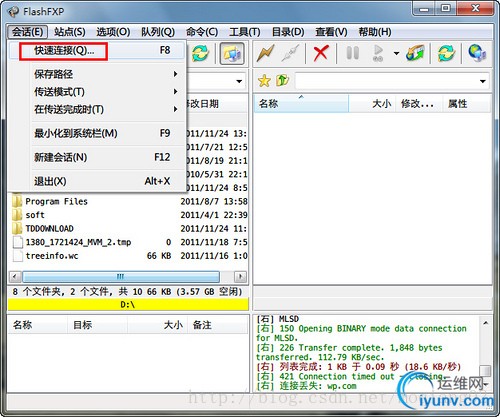Click the left pane folder-computer switch icon
This screenshot has height=417, width=500.
232,53
